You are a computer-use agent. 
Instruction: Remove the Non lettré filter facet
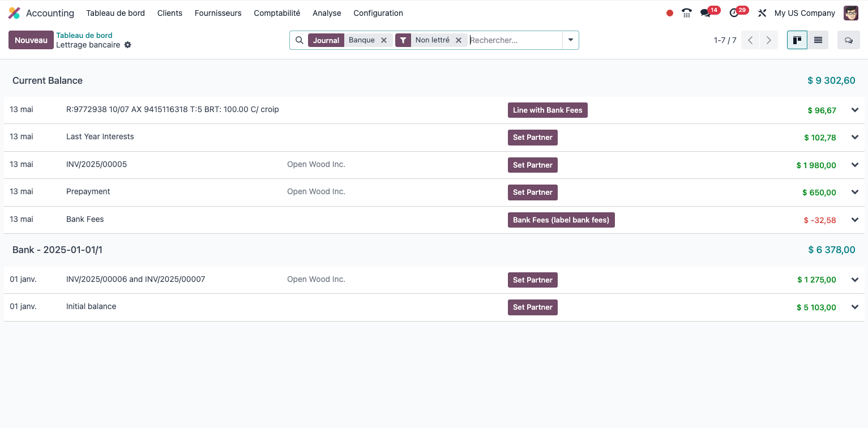tap(459, 40)
